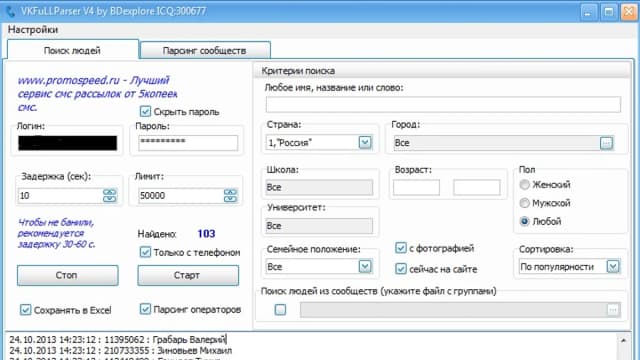The width and height of the screenshot is (640, 360).
Task: Click the groups file browse button
Action: (613, 310)
